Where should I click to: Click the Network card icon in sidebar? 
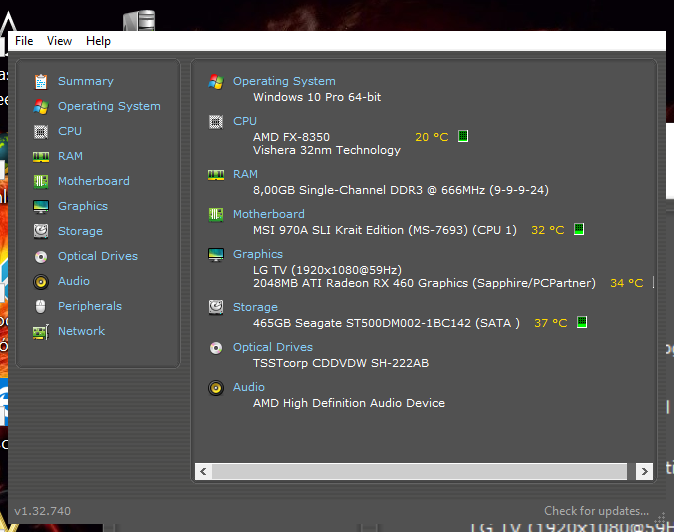pos(41,332)
